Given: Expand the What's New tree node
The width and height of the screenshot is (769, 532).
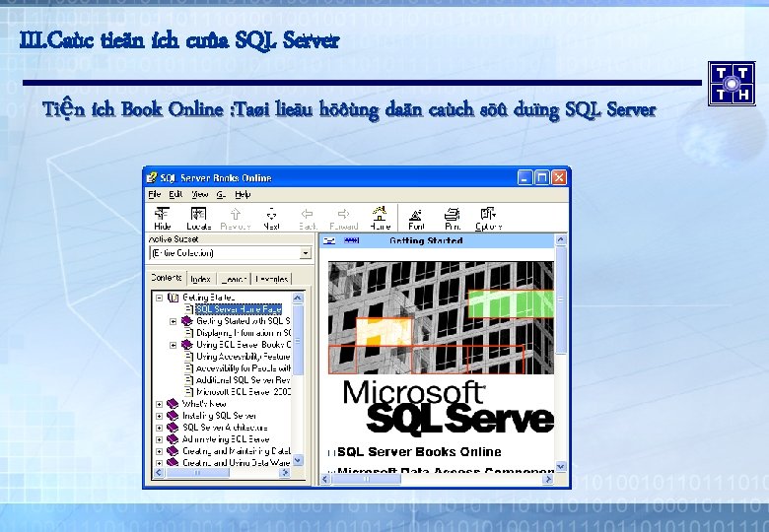Looking at the screenshot, I should 159,404.
